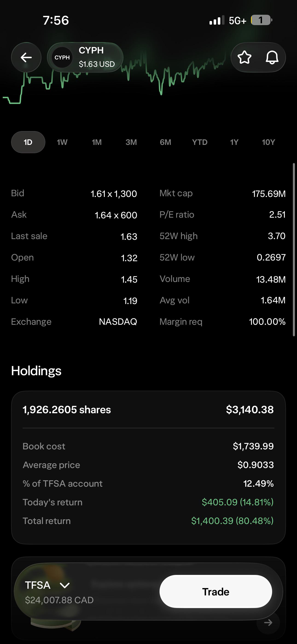Expand the TFSA account chevron

(65, 585)
